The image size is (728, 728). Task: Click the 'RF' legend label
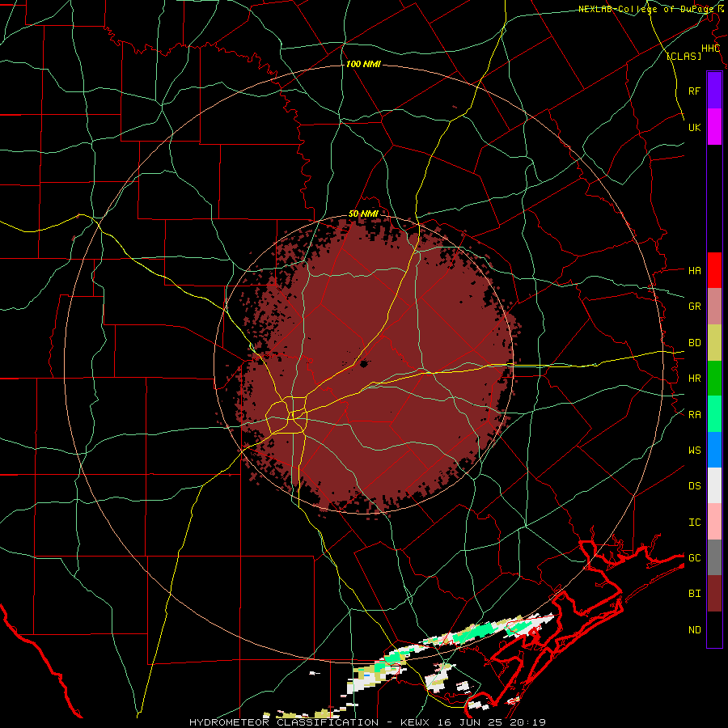click(694, 91)
